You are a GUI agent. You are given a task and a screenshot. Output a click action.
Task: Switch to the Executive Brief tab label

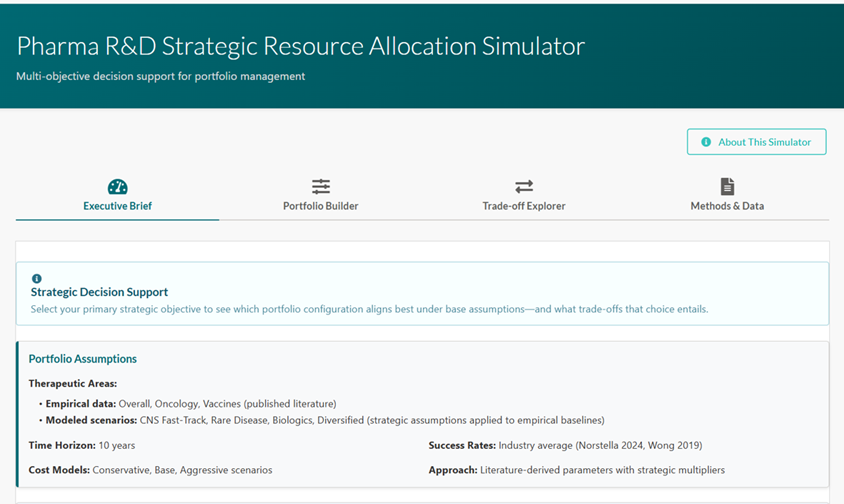(x=117, y=206)
